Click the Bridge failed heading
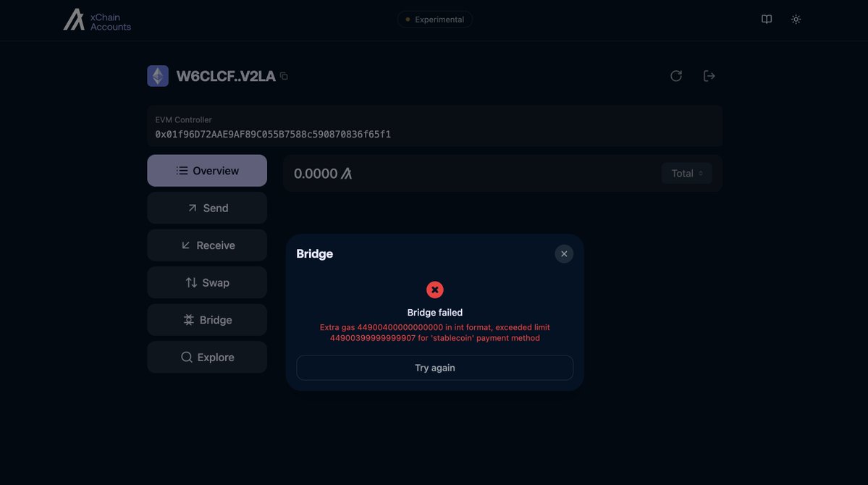The width and height of the screenshot is (868, 485). click(434, 312)
